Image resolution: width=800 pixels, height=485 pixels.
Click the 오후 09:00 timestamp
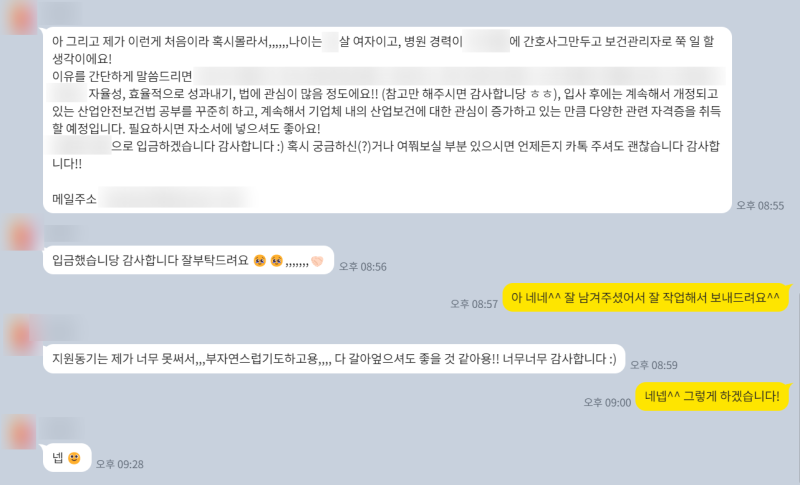click(607, 403)
